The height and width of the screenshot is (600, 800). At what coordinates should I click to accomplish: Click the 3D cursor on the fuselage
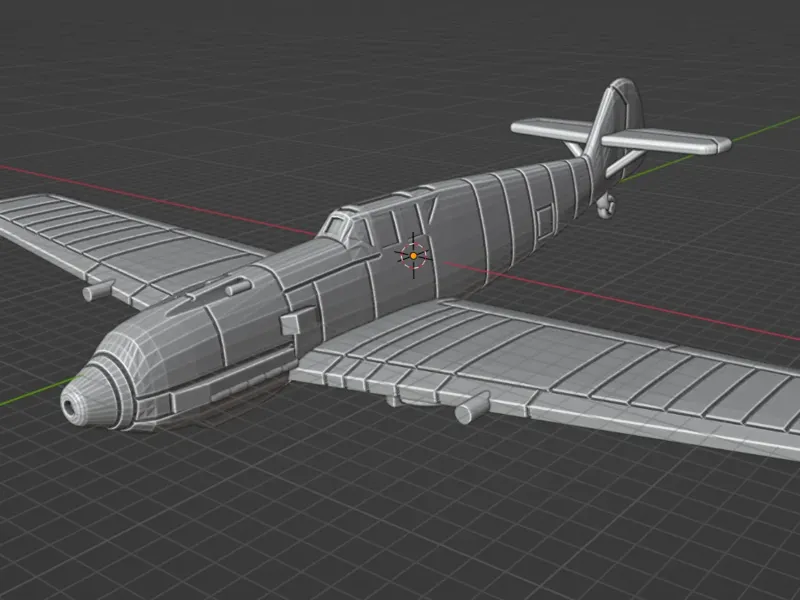coord(413,256)
